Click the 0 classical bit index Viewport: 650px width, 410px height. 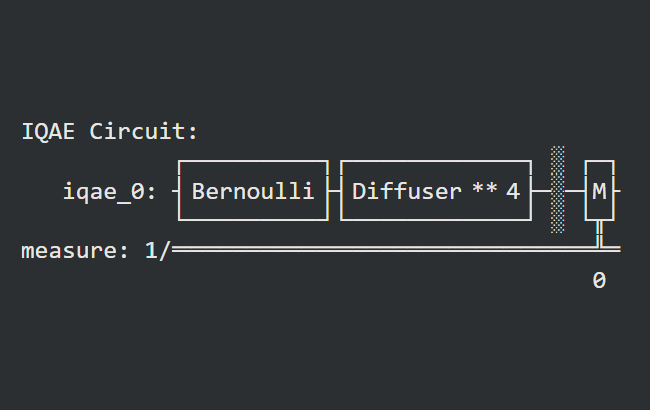pos(599,280)
